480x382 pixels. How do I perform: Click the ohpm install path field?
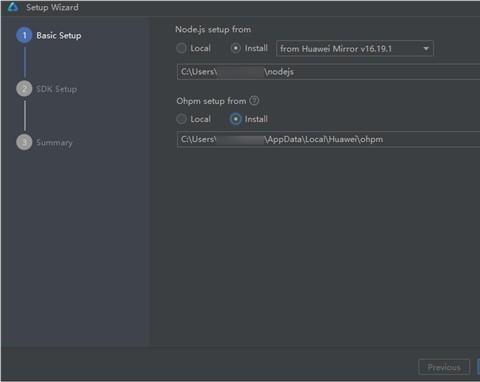click(328, 139)
